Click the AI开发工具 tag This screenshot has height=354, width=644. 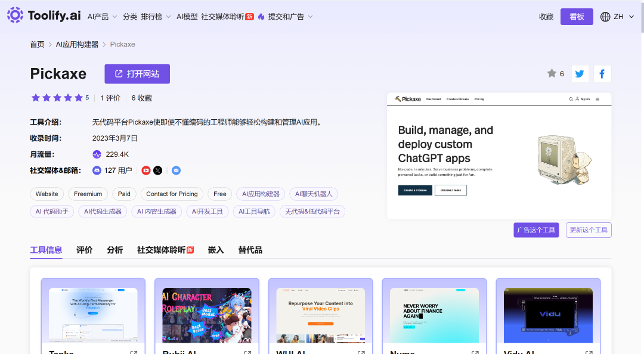(x=208, y=212)
